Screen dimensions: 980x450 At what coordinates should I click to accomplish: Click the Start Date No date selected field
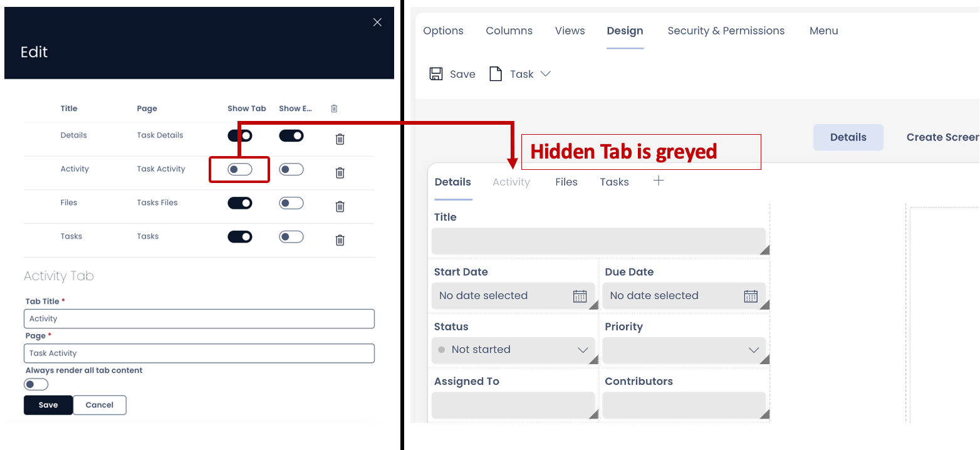[x=513, y=296]
